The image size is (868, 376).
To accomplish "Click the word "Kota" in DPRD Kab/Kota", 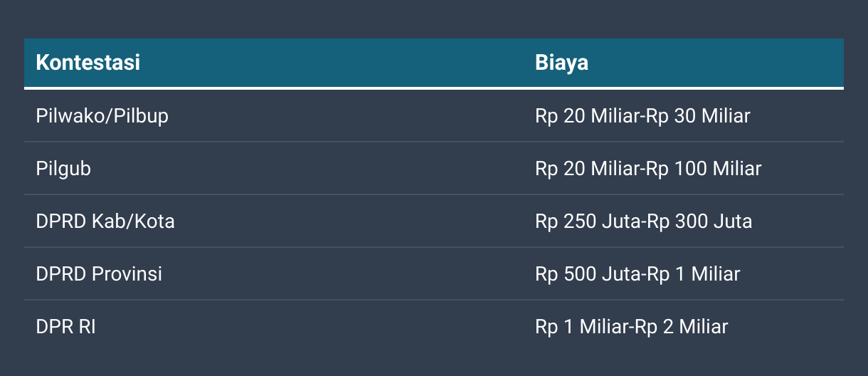I will 155,221.
